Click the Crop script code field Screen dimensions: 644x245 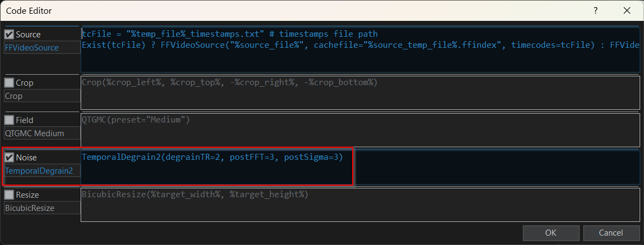click(x=360, y=92)
